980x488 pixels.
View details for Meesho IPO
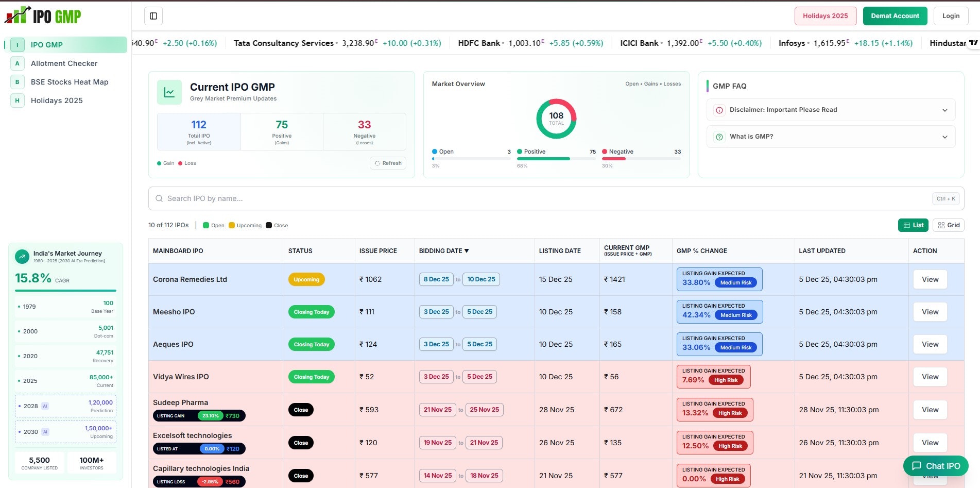(x=930, y=312)
